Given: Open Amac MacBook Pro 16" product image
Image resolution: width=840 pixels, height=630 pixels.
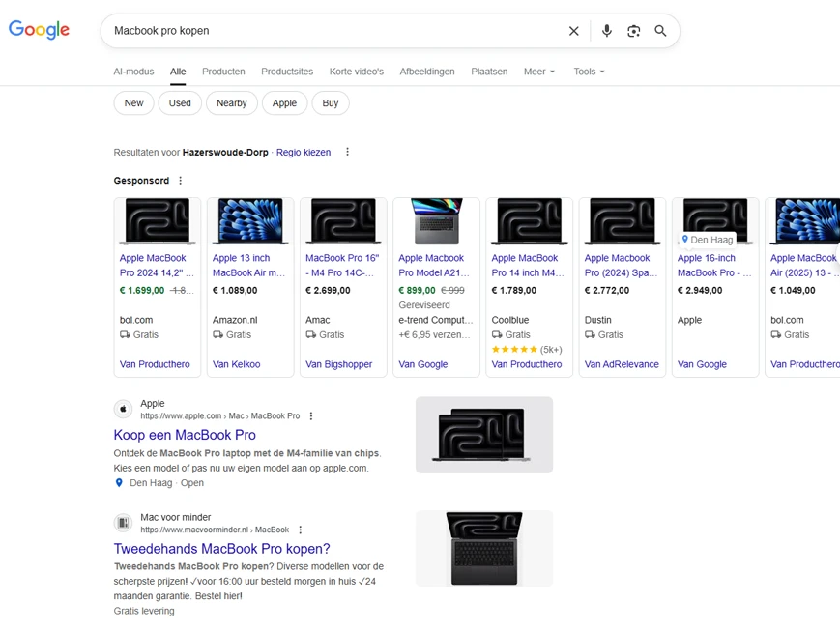Looking at the screenshot, I should (x=343, y=221).
